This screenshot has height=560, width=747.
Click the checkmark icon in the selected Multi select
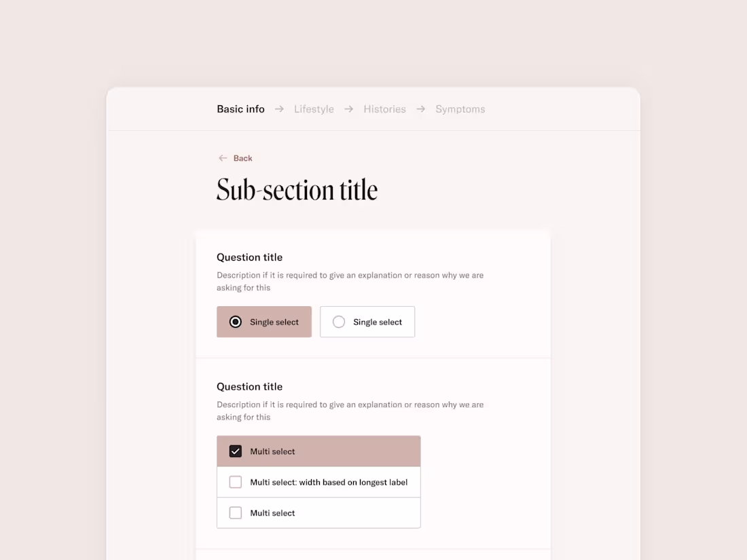[235, 451]
